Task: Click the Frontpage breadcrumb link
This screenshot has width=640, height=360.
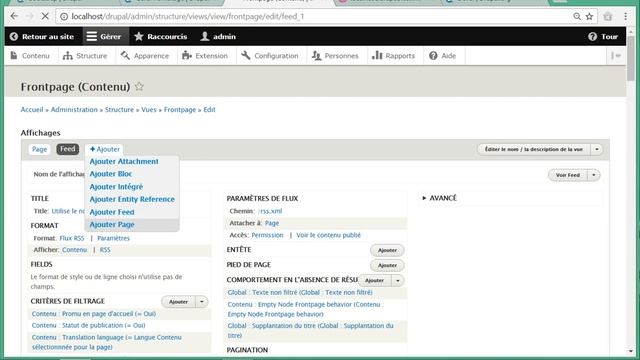Action: [180, 110]
